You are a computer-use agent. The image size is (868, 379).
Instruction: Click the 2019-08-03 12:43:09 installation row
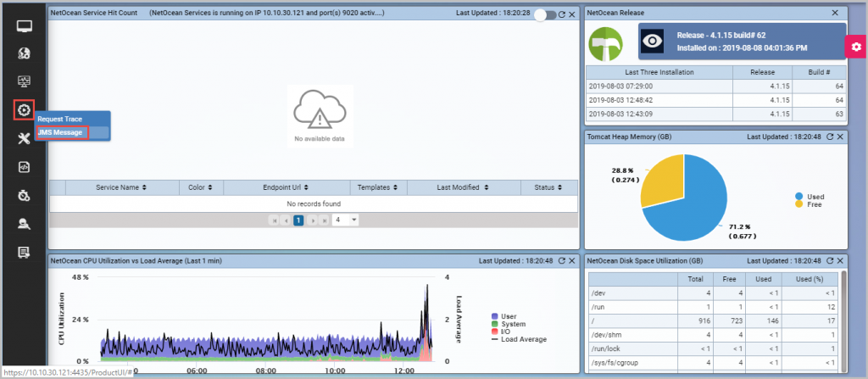click(x=715, y=114)
